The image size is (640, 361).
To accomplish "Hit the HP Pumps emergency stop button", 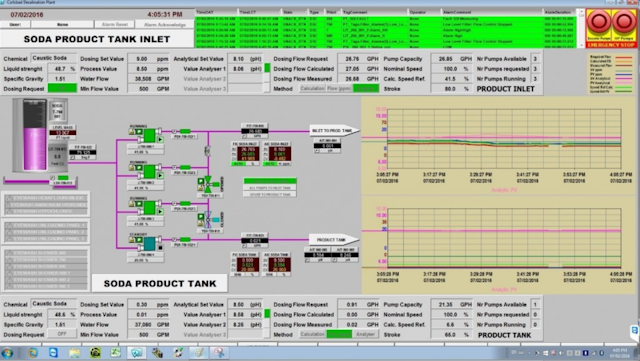I will pyautogui.click(x=624, y=21).
